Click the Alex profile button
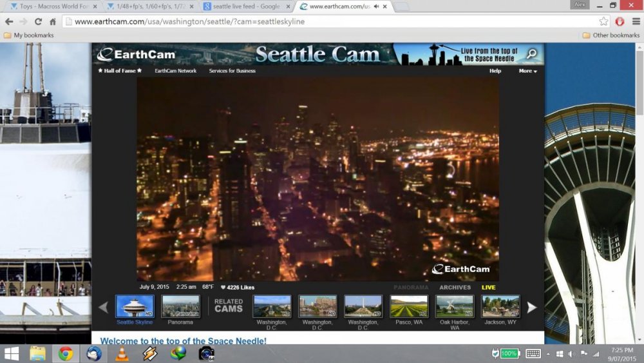This screenshot has width=644, height=363. pos(580,5)
